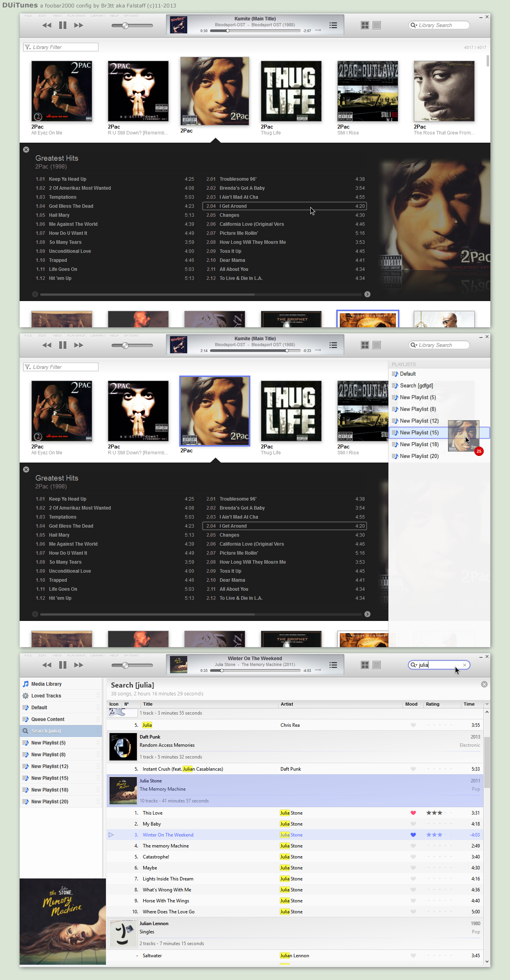This screenshot has height=980, width=510.
Task: Pause playback in the top window
Action: pos(63,25)
